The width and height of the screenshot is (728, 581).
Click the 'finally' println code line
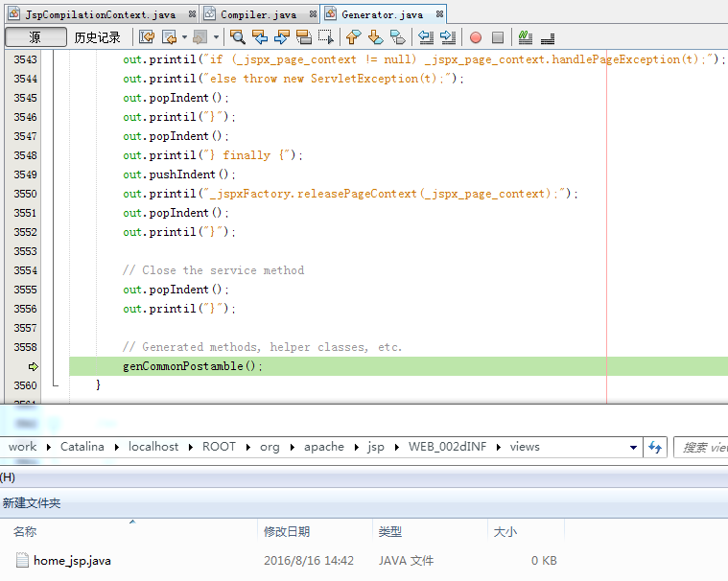(x=213, y=155)
